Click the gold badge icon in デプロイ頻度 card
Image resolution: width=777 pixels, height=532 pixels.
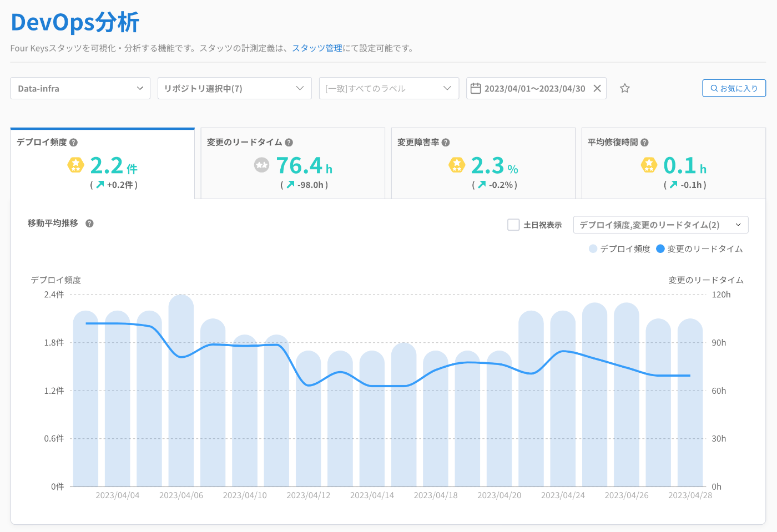pos(75,165)
